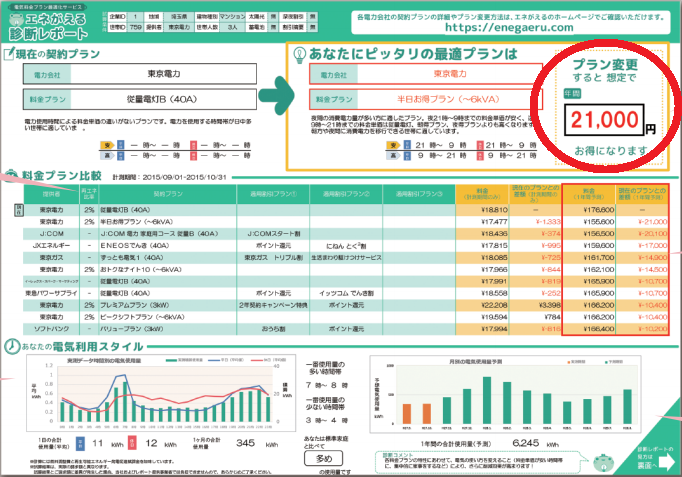
Task: Click 計測期間 2015/09/01-2015/10/31 text
Action: coord(170,177)
